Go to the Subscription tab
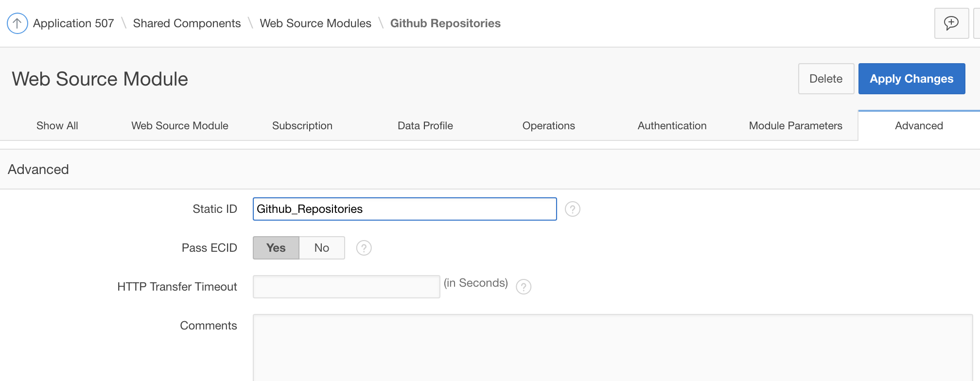 (302, 126)
